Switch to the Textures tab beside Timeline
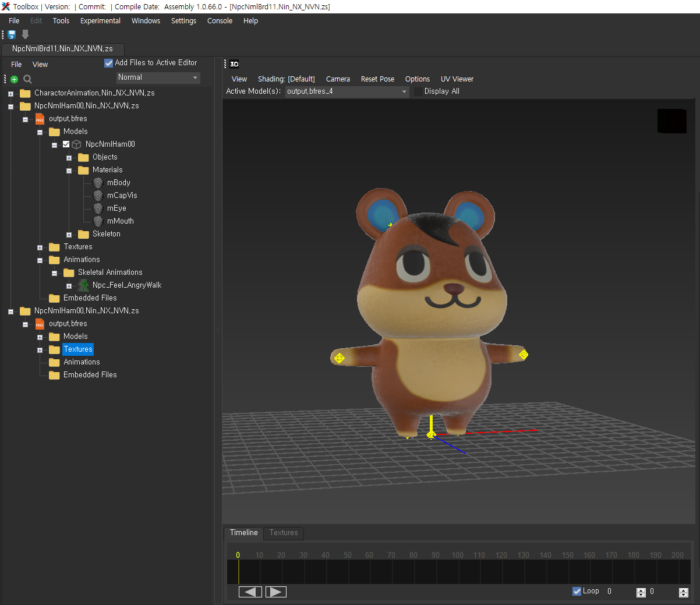 click(x=284, y=533)
